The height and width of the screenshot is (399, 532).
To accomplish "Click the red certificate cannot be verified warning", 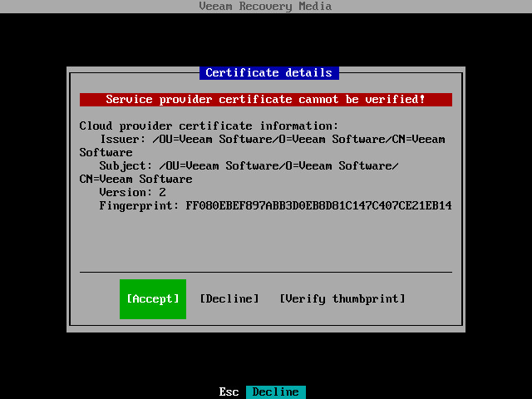I will coord(266,100).
